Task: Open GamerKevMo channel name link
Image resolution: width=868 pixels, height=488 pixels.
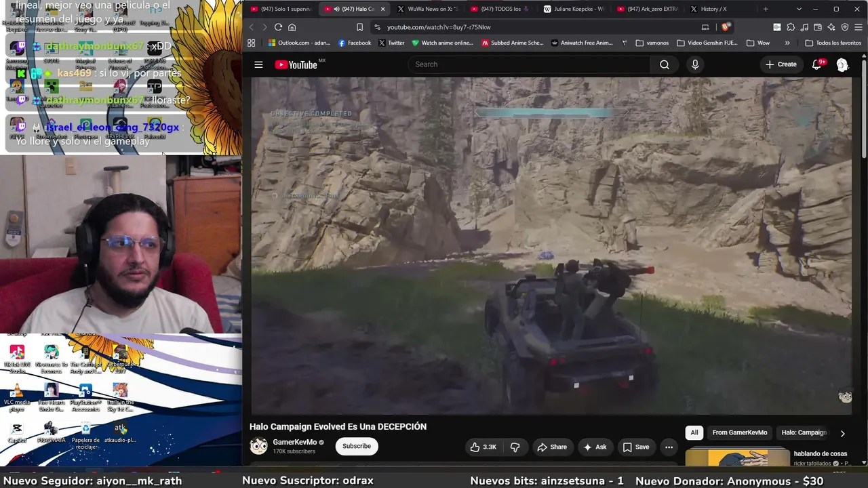Action: tap(294, 442)
